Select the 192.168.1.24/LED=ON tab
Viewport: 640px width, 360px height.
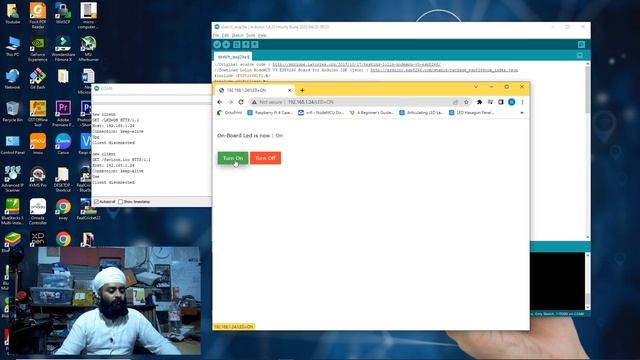point(255,90)
